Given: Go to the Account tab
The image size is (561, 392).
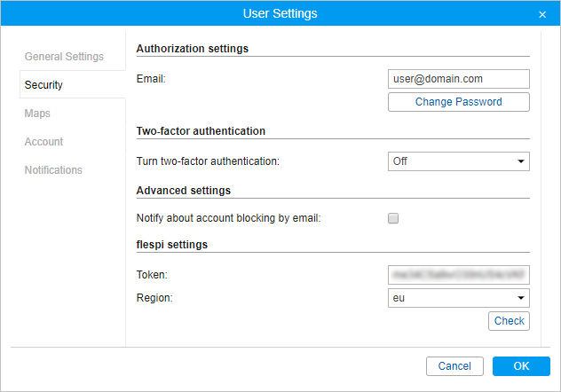Looking at the screenshot, I should [43, 142].
